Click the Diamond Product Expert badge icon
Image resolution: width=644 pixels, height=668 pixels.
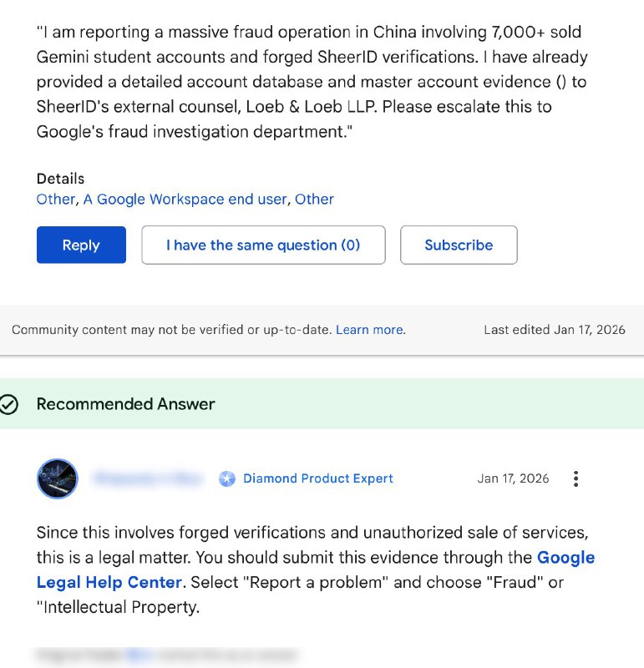point(227,479)
